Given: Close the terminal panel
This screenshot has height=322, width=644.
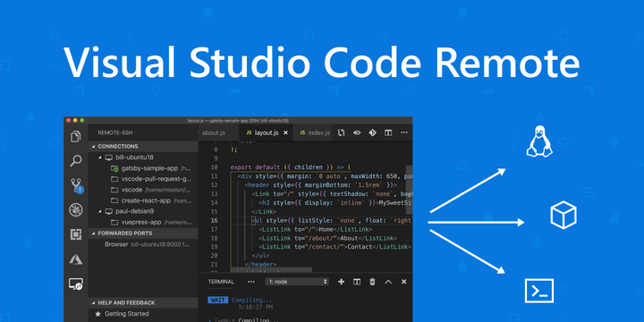Looking at the screenshot, I should (x=403, y=282).
